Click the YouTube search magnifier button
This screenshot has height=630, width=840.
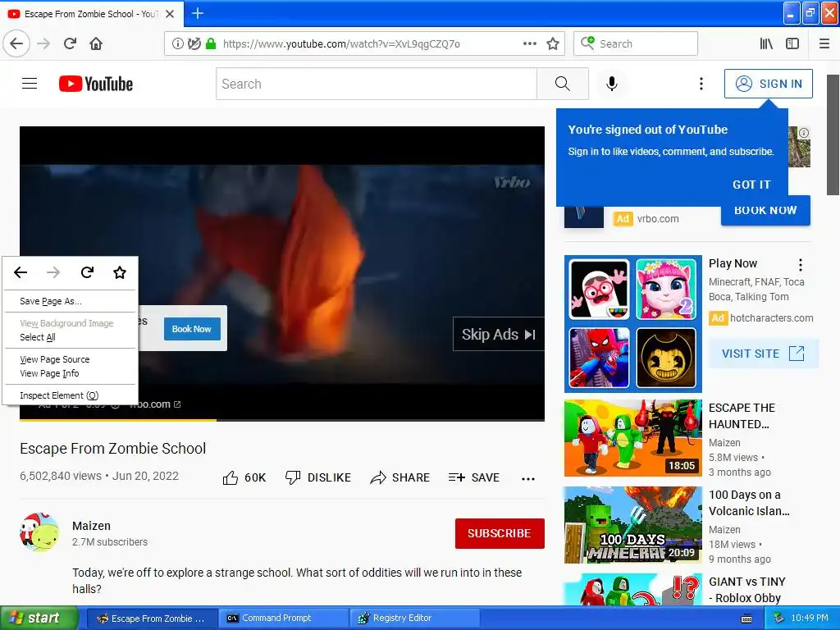point(563,84)
